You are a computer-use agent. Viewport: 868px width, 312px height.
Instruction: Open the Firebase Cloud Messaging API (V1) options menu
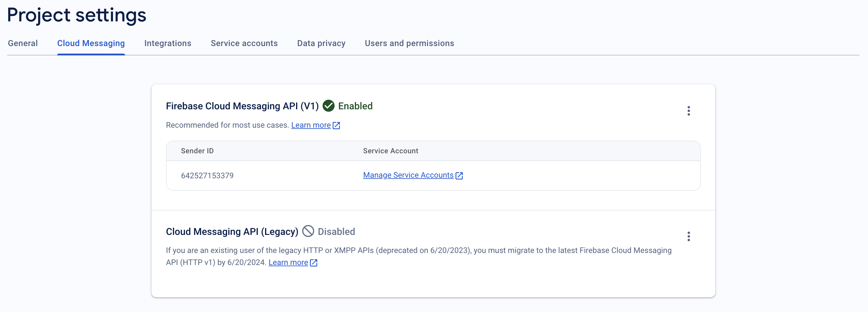tap(688, 111)
